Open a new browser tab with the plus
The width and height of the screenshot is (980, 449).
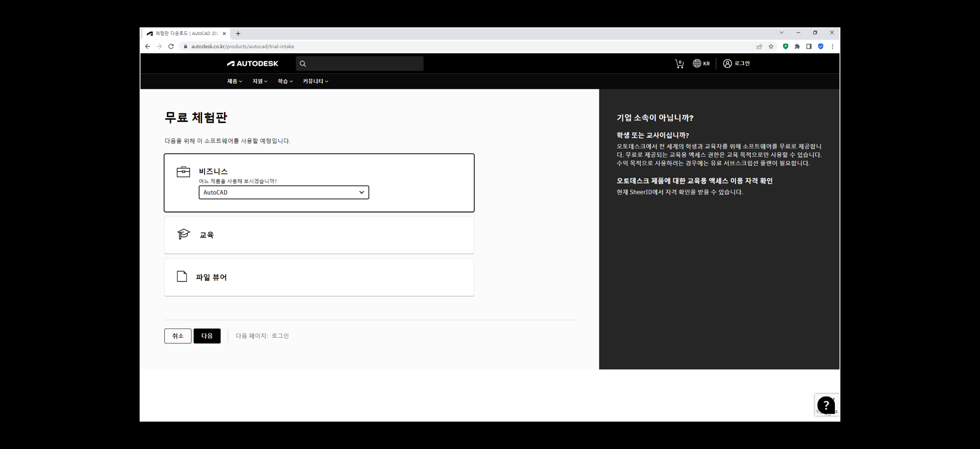click(238, 33)
